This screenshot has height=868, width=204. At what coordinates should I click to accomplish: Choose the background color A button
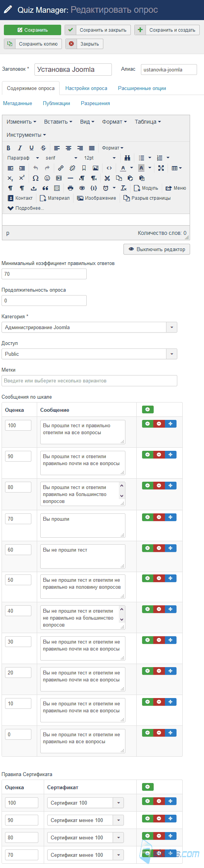[141, 168]
